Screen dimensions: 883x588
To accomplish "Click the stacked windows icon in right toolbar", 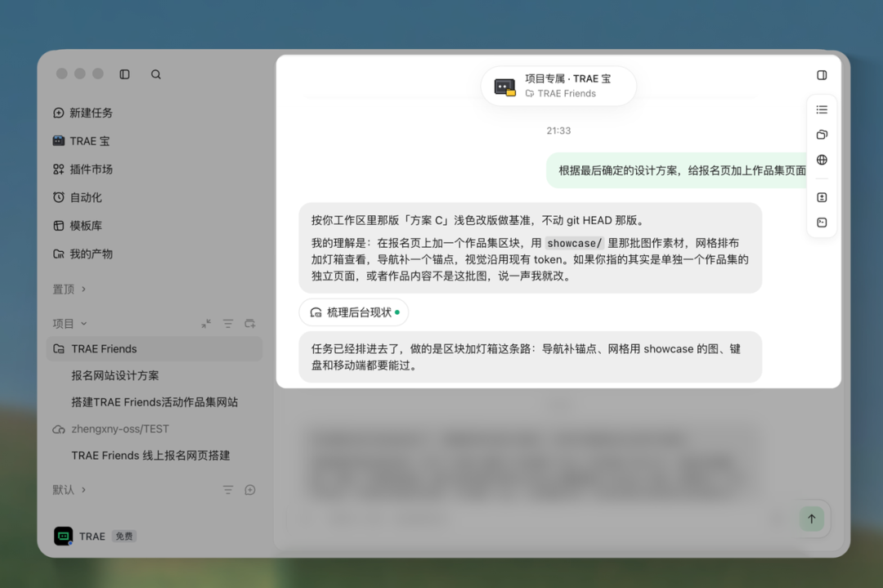I will click(x=822, y=135).
